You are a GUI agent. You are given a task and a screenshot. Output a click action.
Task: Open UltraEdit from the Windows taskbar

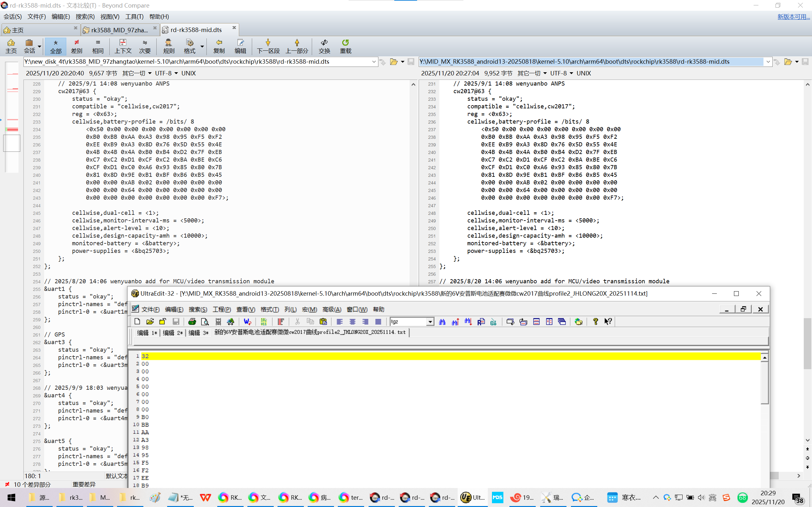(x=472, y=497)
